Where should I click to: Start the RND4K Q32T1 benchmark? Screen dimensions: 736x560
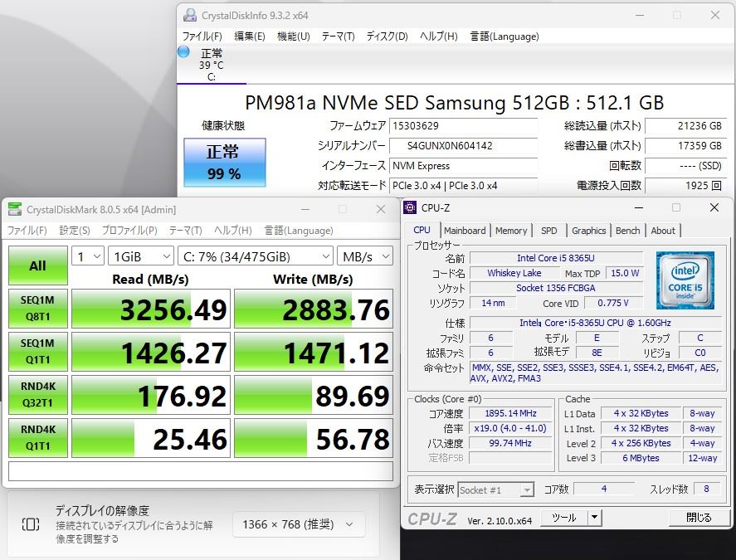(x=38, y=395)
